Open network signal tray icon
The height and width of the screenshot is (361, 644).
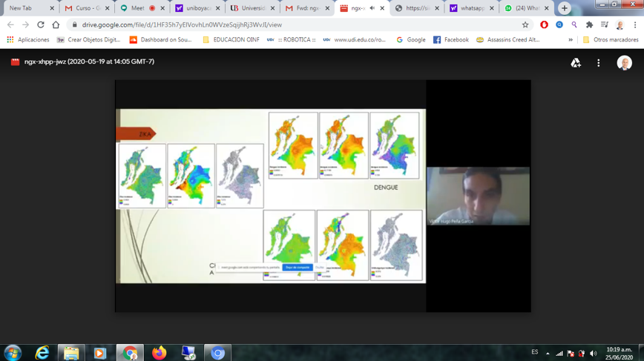point(559,353)
